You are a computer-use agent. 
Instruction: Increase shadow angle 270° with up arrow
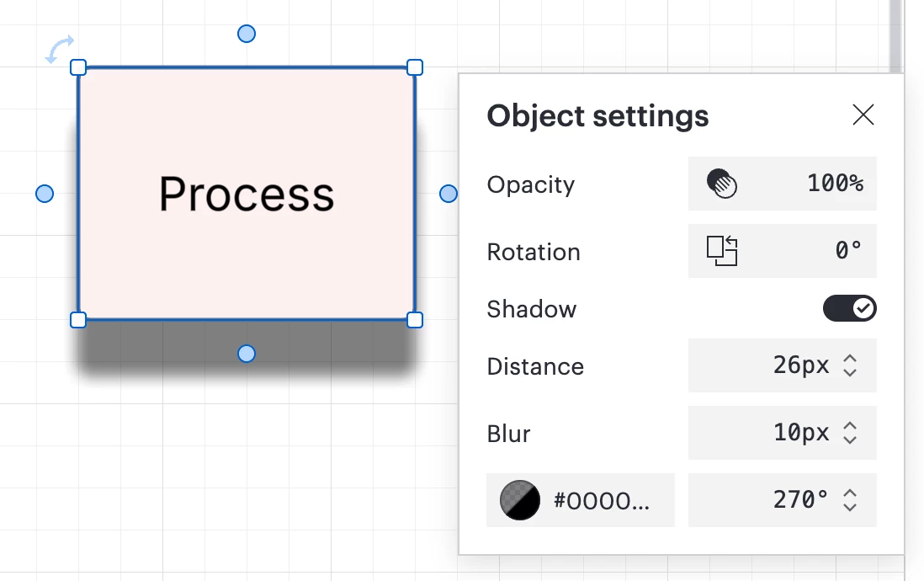[x=850, y=493]
